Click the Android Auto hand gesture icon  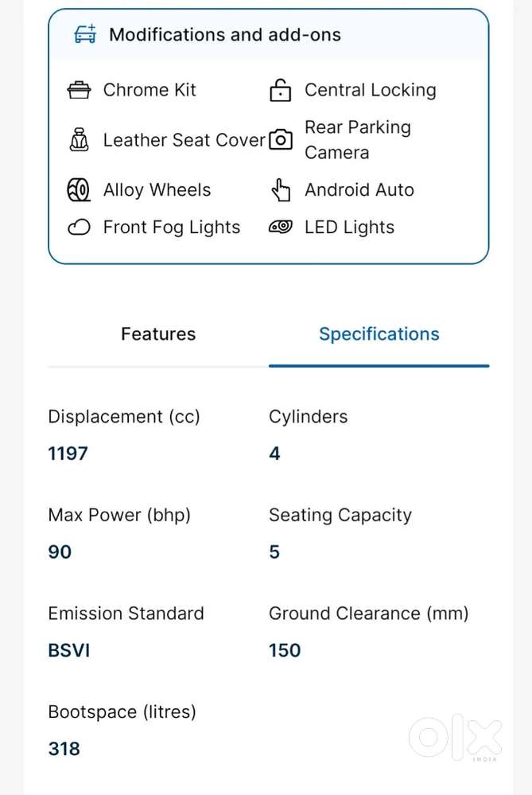point(281,189)
